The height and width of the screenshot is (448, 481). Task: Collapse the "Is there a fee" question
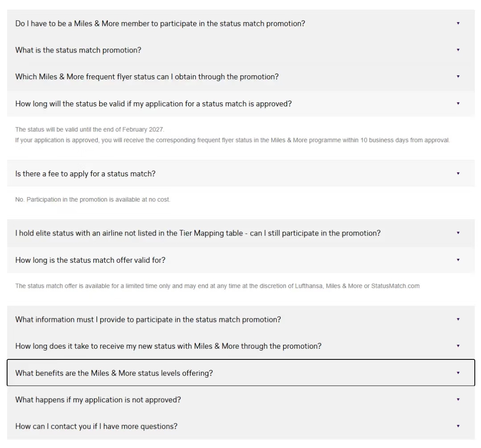point(85,174)
